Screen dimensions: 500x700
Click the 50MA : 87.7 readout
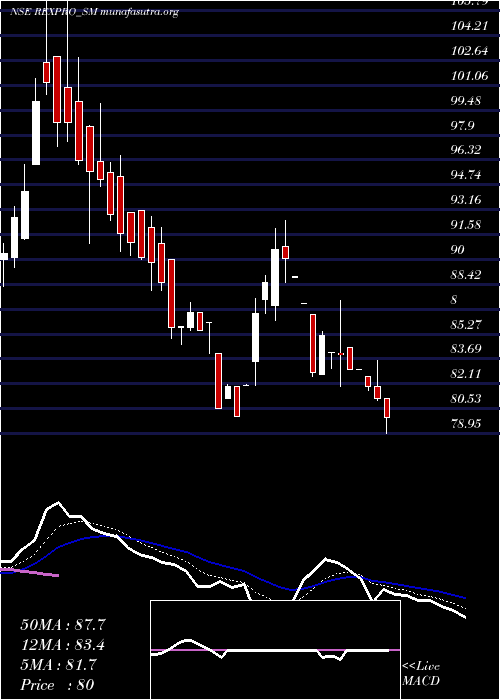[x=63, y=625]
